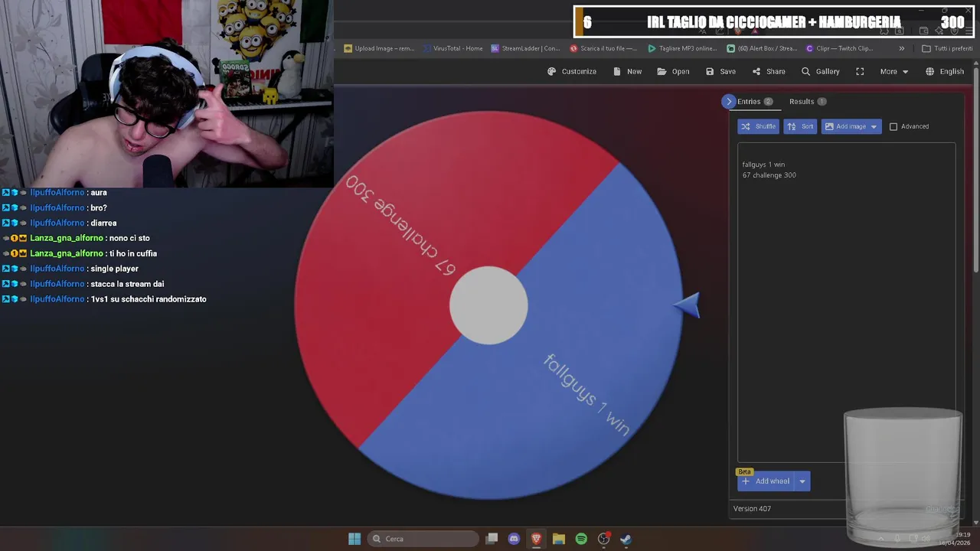
Task: Open the Upload Image bookmark
Action: pyautogui.click(x=379, y=48)
